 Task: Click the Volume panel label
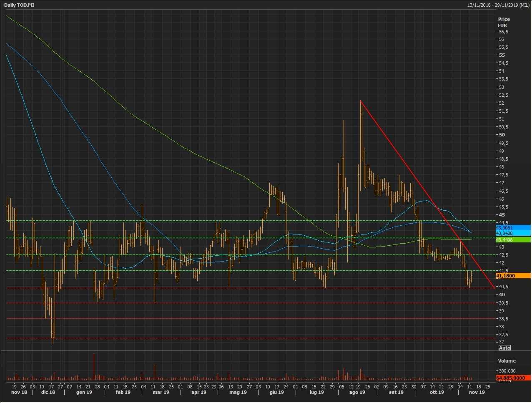tap(507, 361)
